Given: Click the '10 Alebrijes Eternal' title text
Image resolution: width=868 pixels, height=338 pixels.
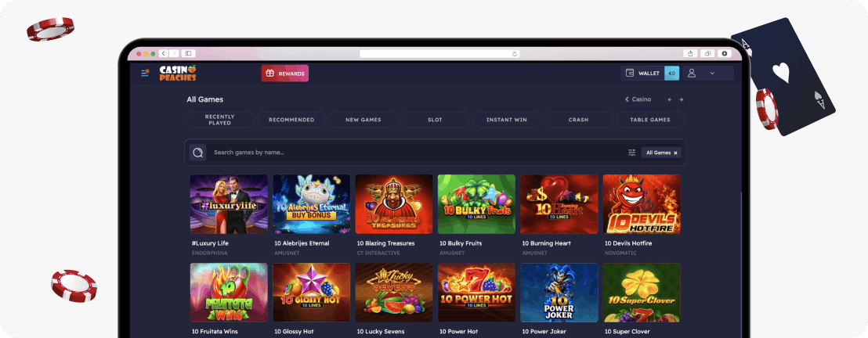Looking at the screenshot, I should point(302,243).
